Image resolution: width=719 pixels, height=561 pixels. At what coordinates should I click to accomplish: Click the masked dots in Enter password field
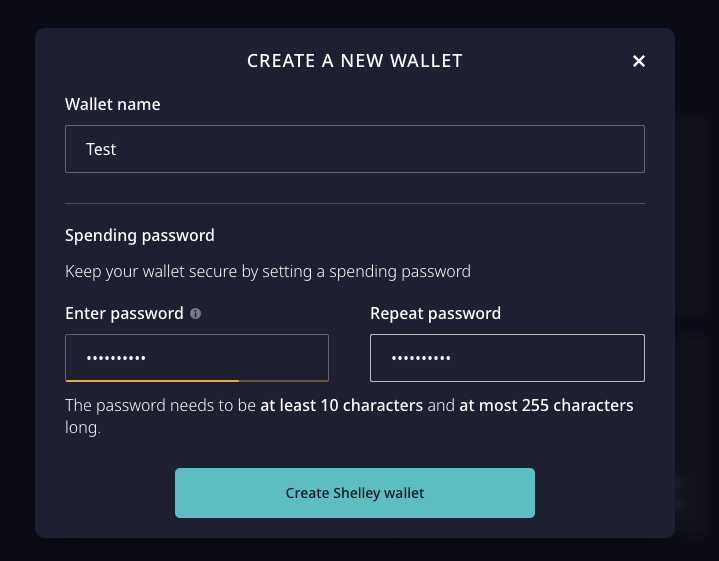pos(116,358)
